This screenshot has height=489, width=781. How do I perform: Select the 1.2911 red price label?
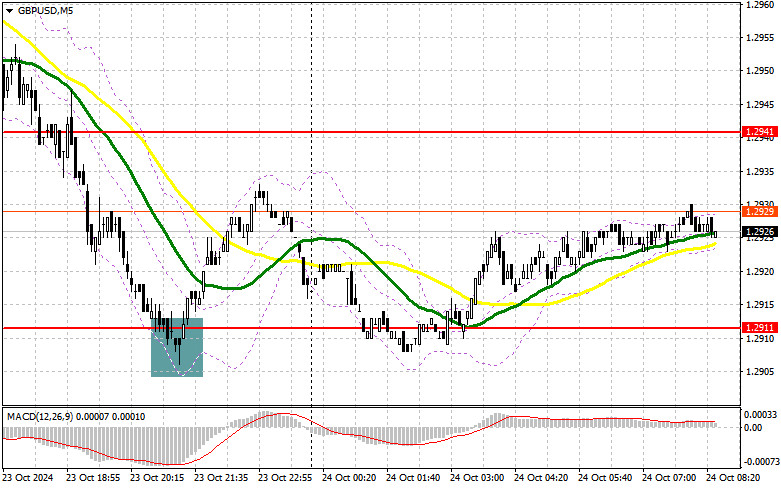pos(760,328)
